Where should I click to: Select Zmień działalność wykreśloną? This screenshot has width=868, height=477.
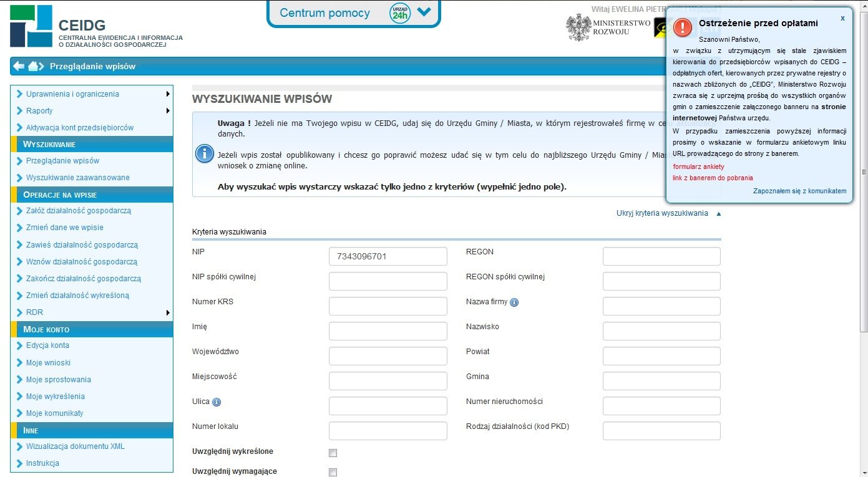coord(78,296)
